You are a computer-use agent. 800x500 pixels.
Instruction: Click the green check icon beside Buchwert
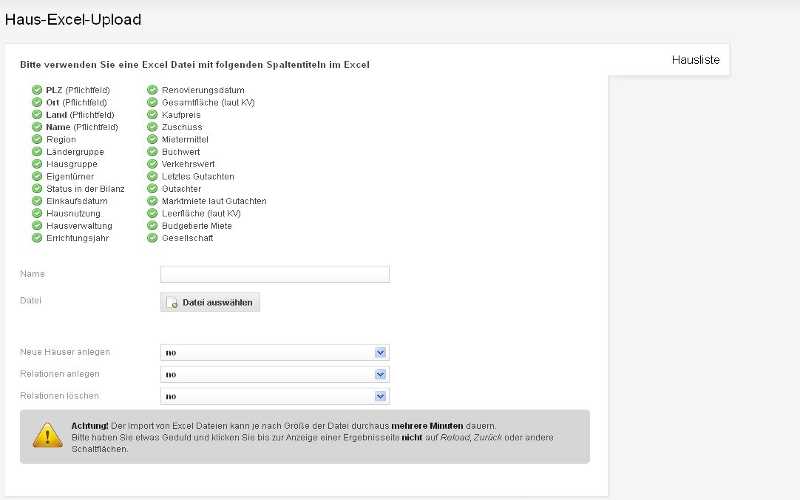(x=152, y=152)
